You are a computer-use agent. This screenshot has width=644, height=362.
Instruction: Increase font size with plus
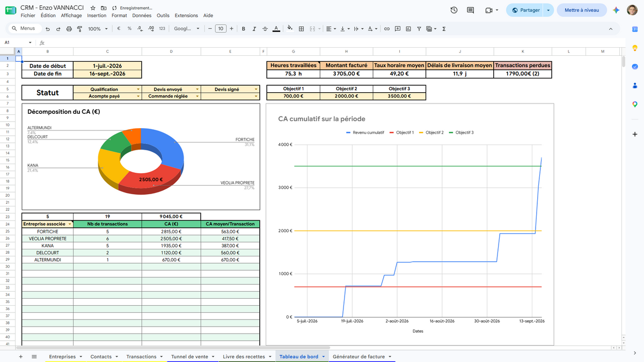pos(231,29)
